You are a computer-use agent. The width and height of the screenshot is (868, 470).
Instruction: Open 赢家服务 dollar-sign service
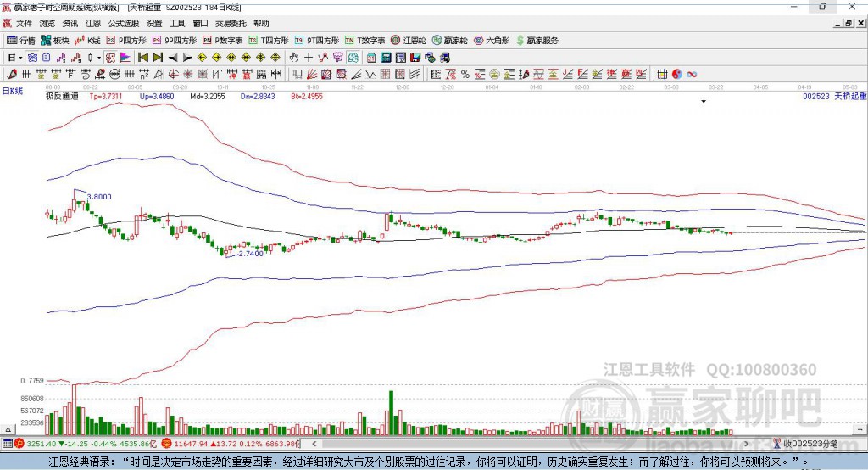537,41
